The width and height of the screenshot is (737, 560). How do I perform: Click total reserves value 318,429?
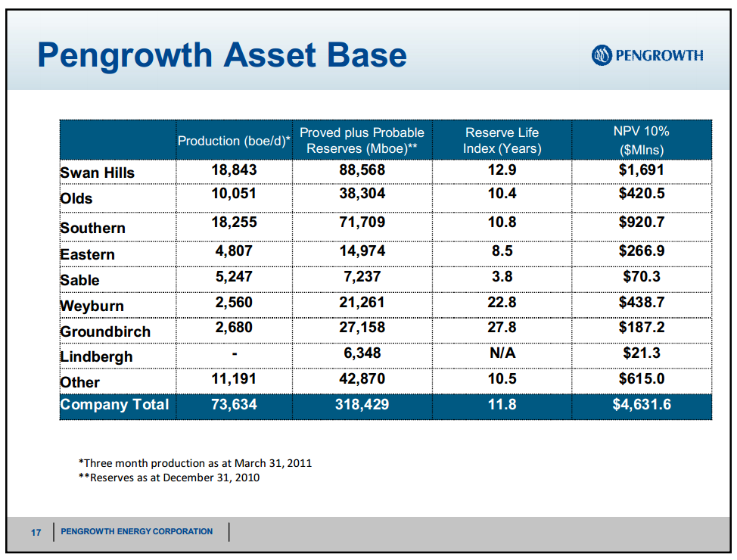click(362, 404)
